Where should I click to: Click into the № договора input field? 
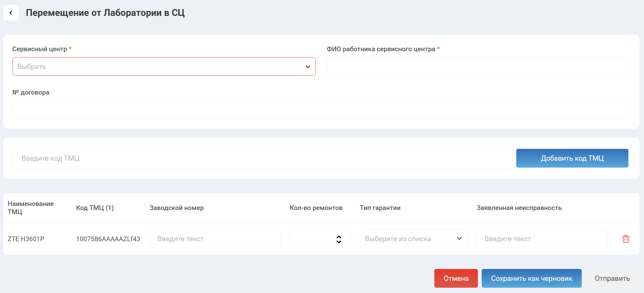pyautogui.click(x=321, y=110)
